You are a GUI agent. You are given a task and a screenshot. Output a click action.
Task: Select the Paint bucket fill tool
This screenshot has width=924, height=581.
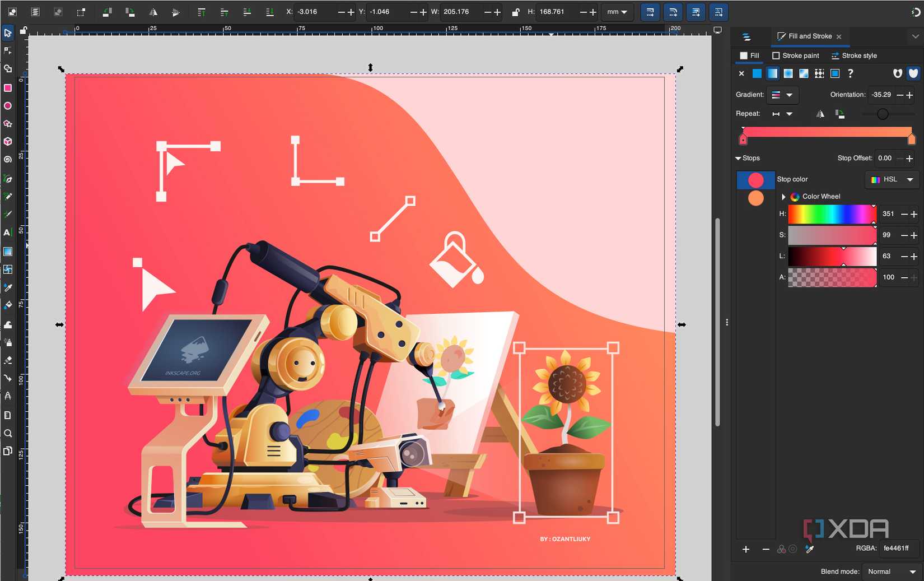[x=8, y=305]
